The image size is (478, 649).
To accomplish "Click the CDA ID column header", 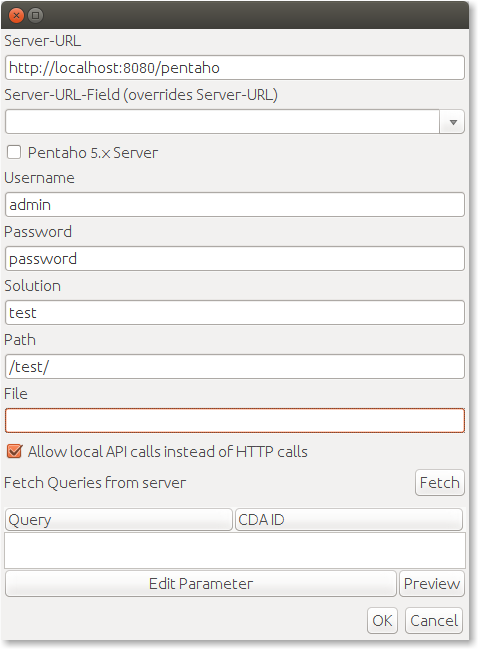I will coord(349,519).
